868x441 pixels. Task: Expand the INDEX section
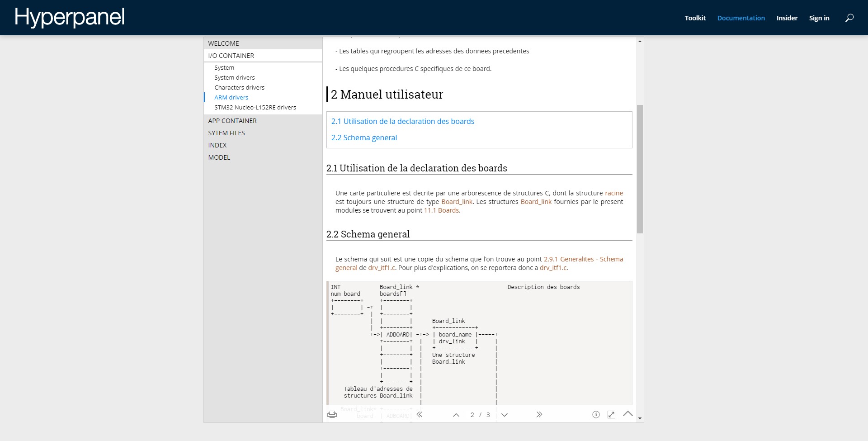(263, 145)
